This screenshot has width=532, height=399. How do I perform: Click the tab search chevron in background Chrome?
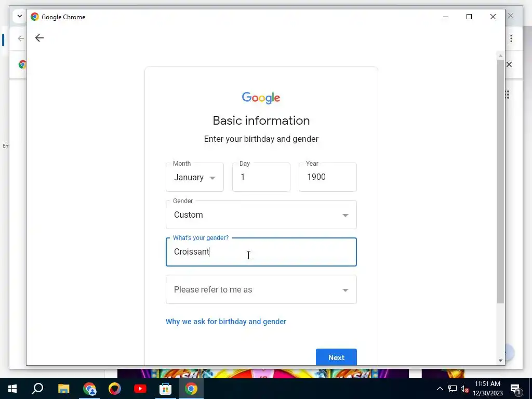[19, 16]
